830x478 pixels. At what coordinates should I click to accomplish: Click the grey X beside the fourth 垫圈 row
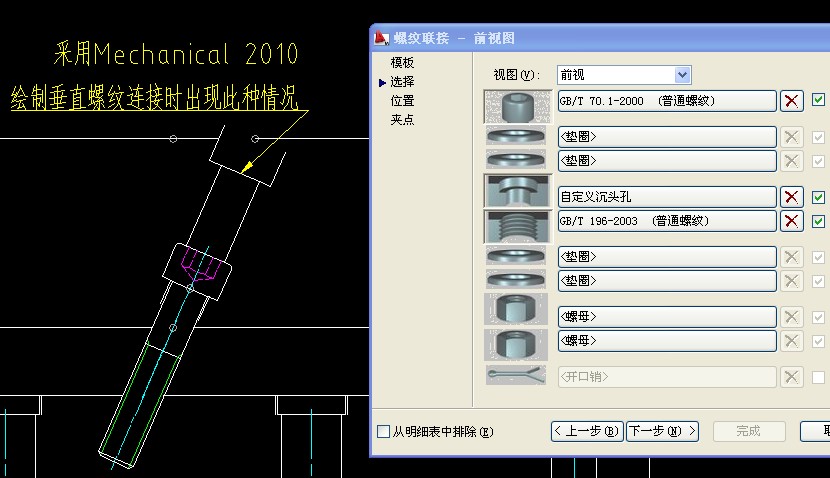click(x=791, y=281)
